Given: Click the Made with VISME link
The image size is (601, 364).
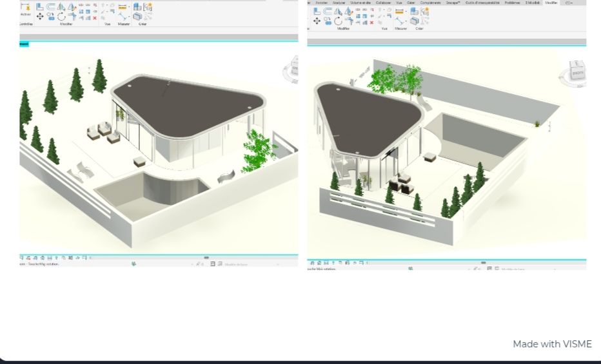Looking at the screenshot, I should [552, 344].
